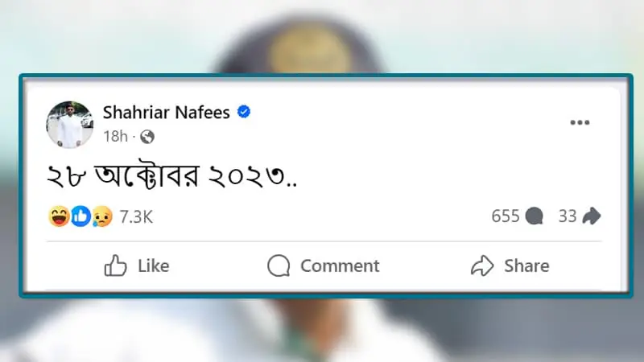The height and width of the screenshot is (362, 644).
Task: Click the sad crying reaction emoji
Action: click(101, 216)
